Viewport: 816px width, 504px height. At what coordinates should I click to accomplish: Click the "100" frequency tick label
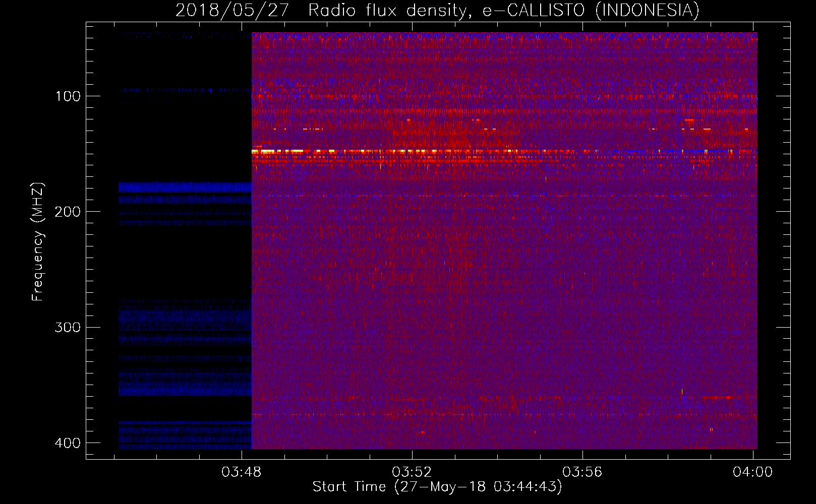click(68, 96)
